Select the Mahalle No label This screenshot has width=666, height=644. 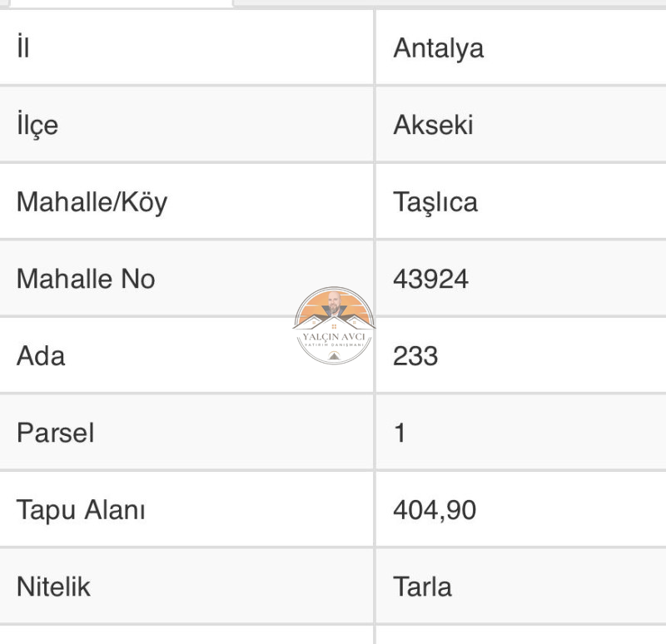pos(86,279)
